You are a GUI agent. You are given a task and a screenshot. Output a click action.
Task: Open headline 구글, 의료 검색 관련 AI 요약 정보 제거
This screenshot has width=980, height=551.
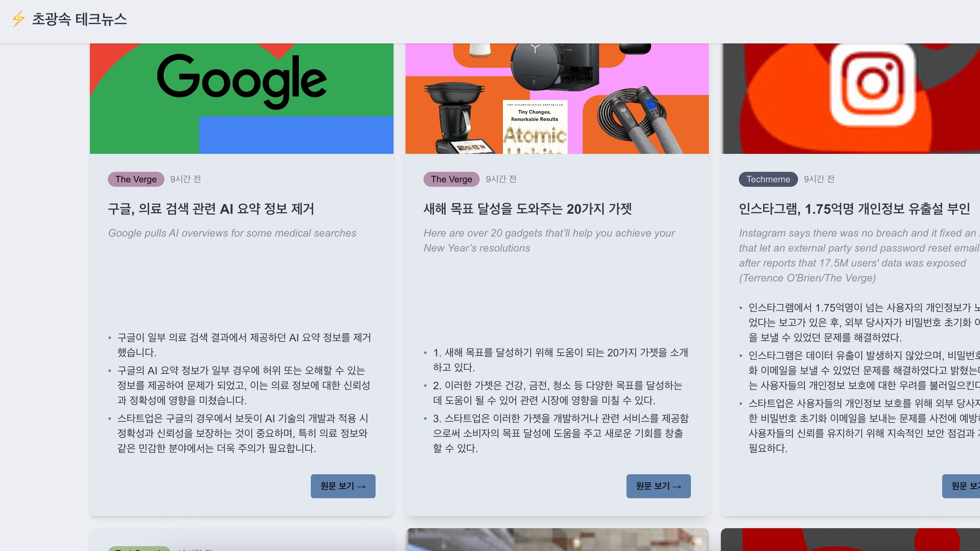click(211, 209)
